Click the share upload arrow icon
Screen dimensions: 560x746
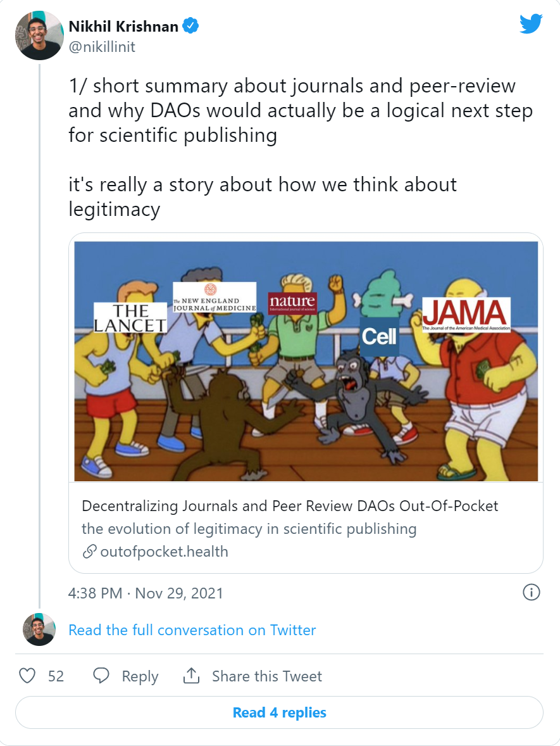(x=191, y=676)
